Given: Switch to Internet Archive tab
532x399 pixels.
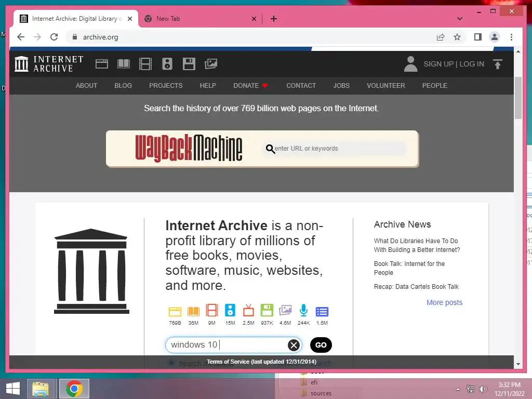Looking at the screenshot, I should coord(76,19).
